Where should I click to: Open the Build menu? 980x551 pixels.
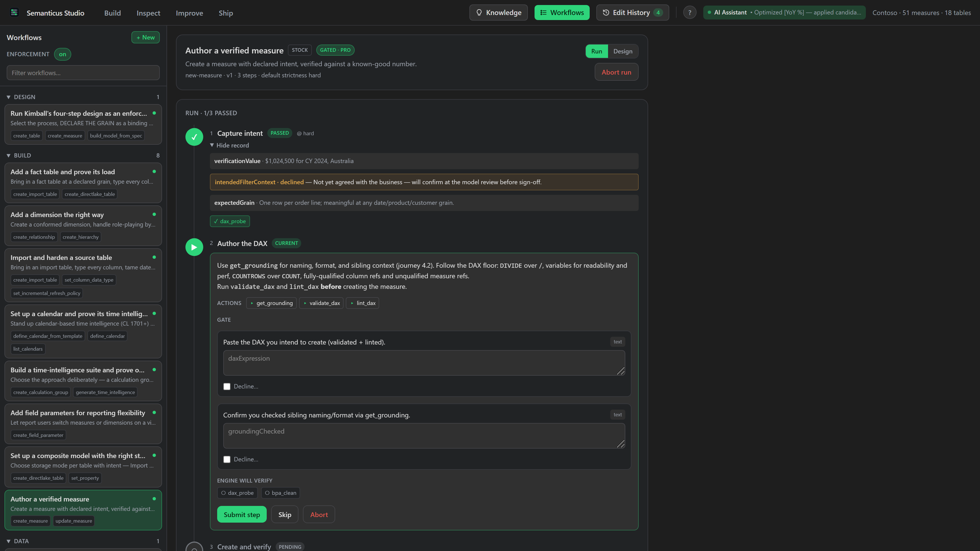coord(112,13)
